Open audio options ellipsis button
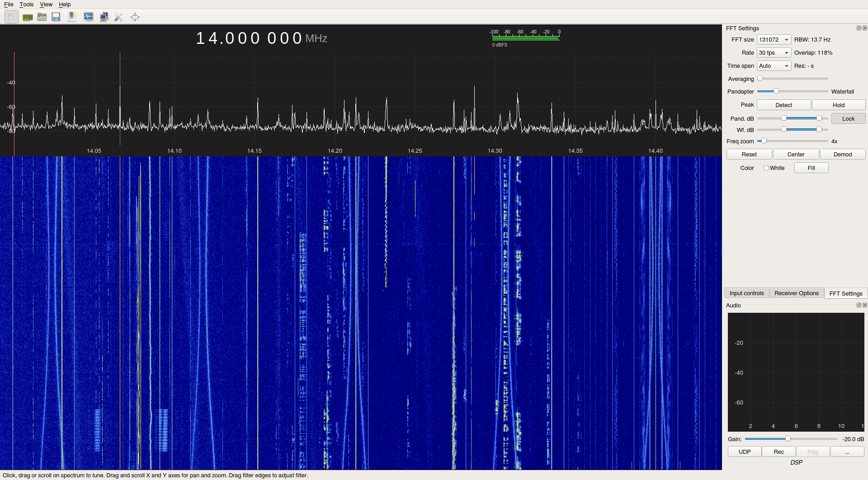868x480 pixels. click(x=847, y=452)
